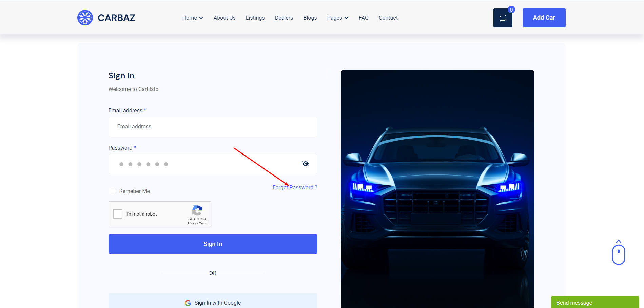Check the I'm not a robot box
This screenshot has height=308, width=644.
point(118,214)
